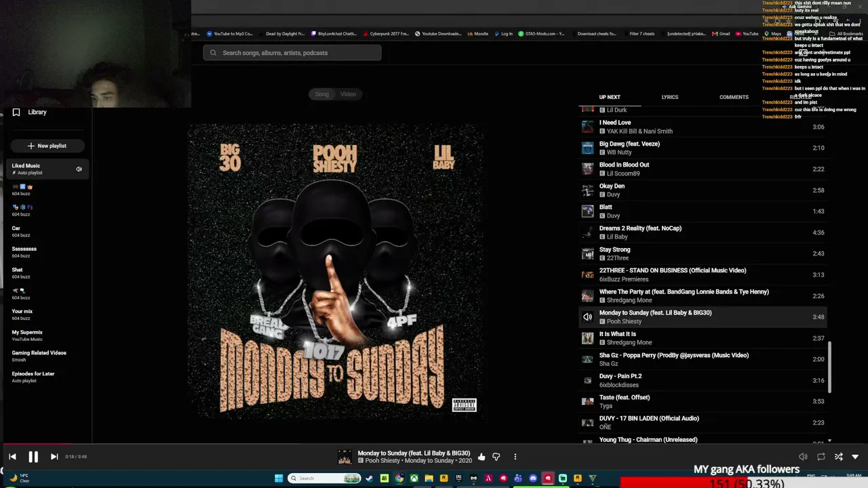Click Pooh Shiesty artist link in player bar

click(x=382, y=461)
